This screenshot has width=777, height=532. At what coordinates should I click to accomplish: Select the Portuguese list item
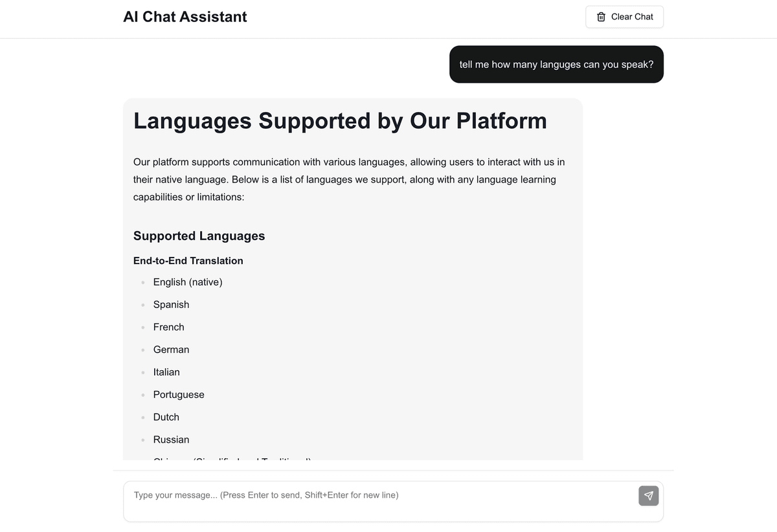point(179,395)
